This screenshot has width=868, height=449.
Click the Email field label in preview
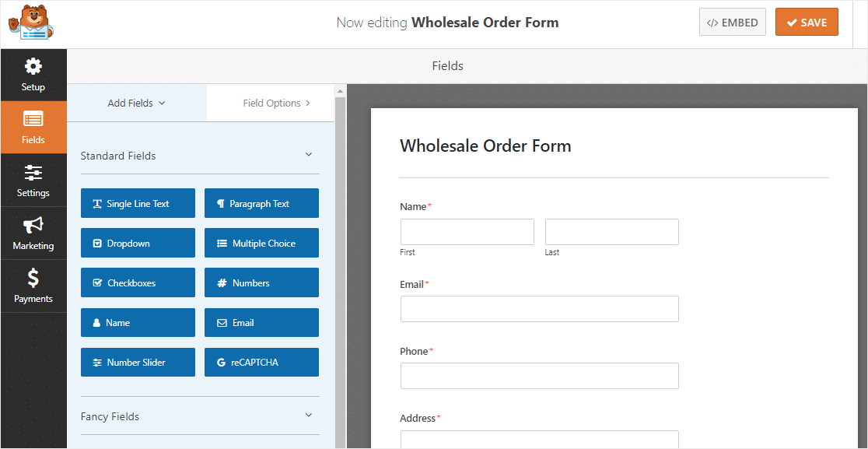click(x=412, y=285)
